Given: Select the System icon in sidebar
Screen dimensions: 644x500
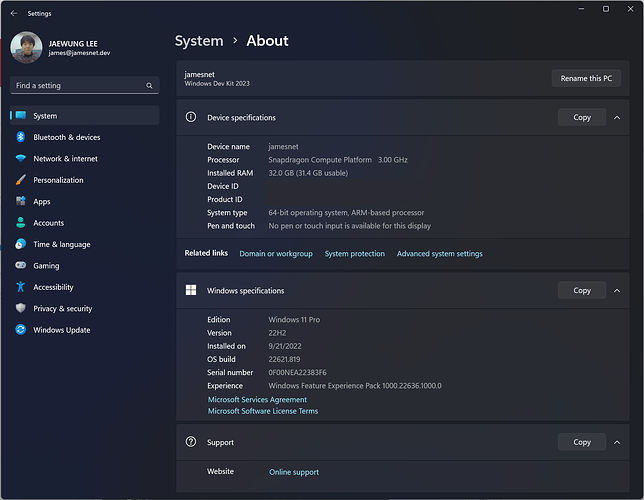Looking at the screenshot, I should click(x=21, y=115).
